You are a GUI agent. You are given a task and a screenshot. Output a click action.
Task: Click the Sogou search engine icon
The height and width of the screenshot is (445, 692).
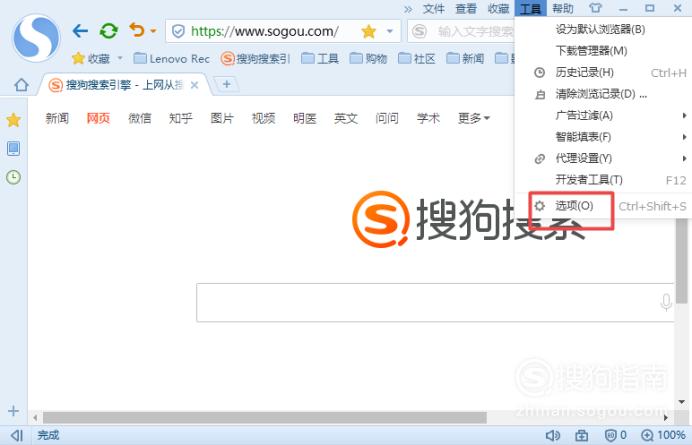[x=419, y=31]
